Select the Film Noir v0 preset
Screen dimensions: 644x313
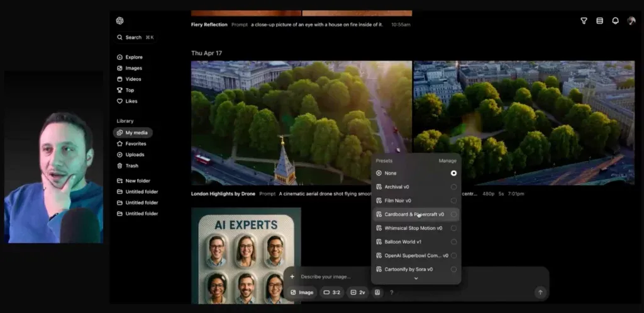click(x=416, y=201)
